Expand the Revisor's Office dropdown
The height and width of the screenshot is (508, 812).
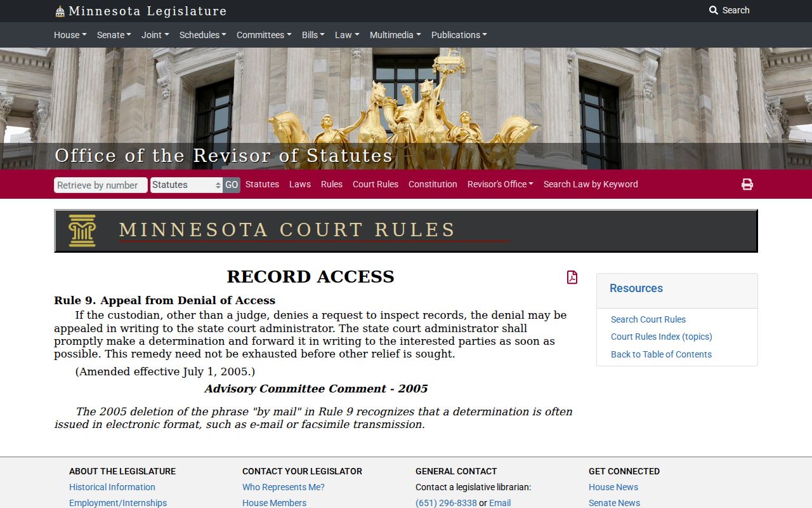click(x=501, y=184)
